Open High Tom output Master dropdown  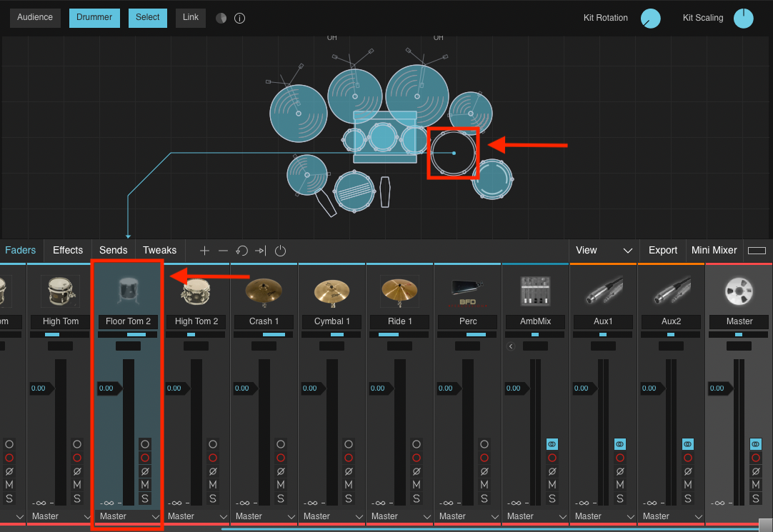click(61, 516)
